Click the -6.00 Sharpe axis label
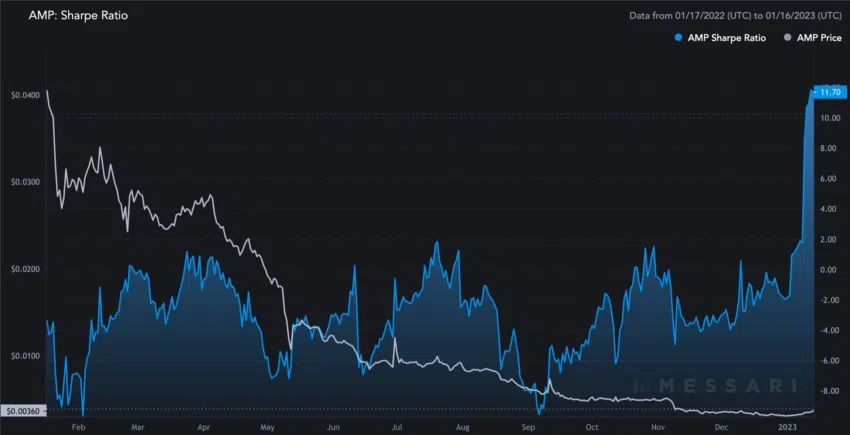Screen dimensions: 850x435 click(x=829, y=361)
